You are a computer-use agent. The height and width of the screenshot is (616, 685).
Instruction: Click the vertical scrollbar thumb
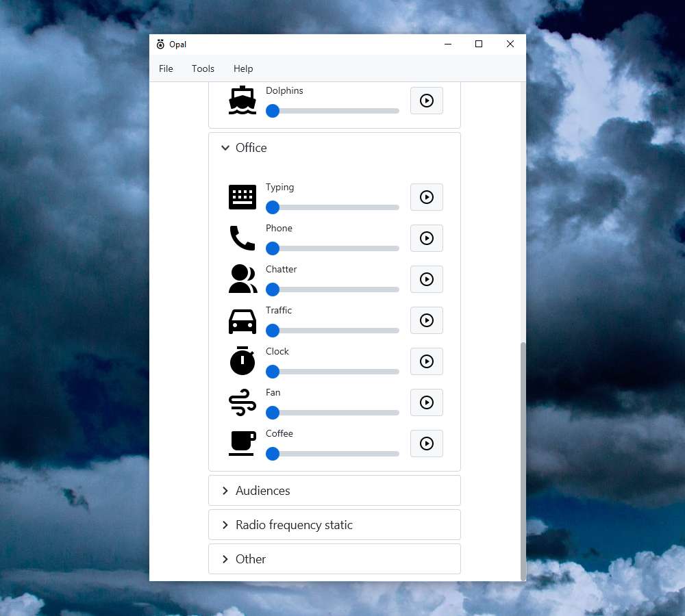(x=523, y=461)
